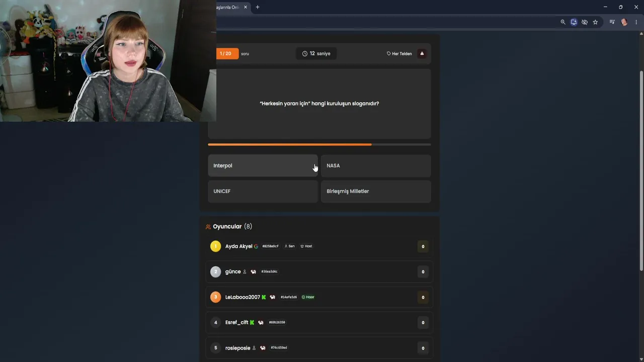Viewport: 644px width, 362px height.
Task: Click the score box for Esref_cift
Action: point(423,323)
